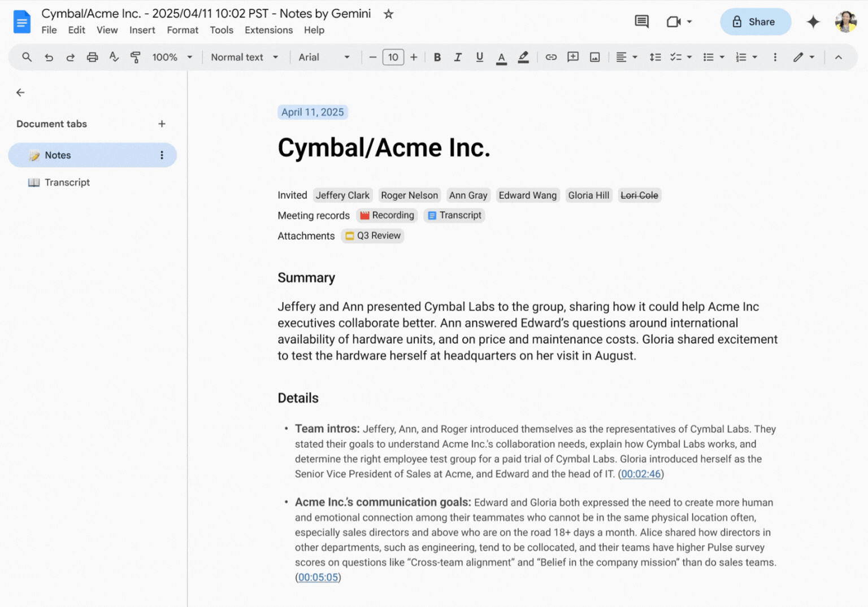Screen dimensions: 868x607
Task: Open the highlight color picker
Action: point(523,57)
